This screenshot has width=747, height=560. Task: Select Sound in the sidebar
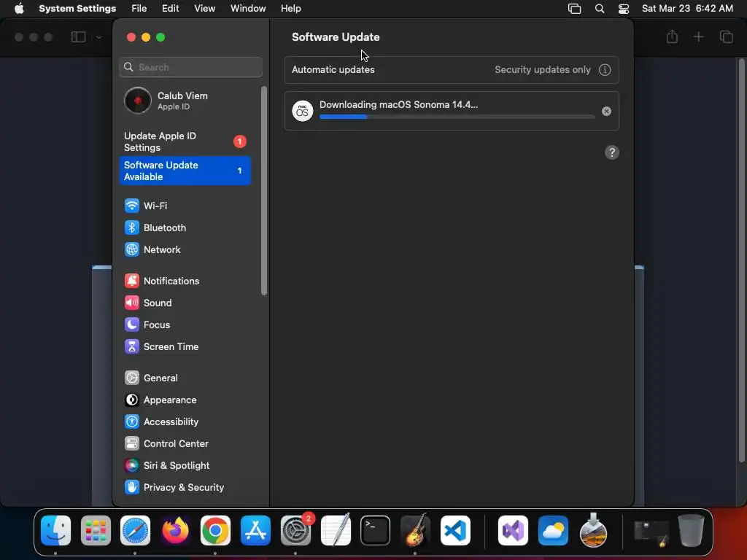point(185,303)
